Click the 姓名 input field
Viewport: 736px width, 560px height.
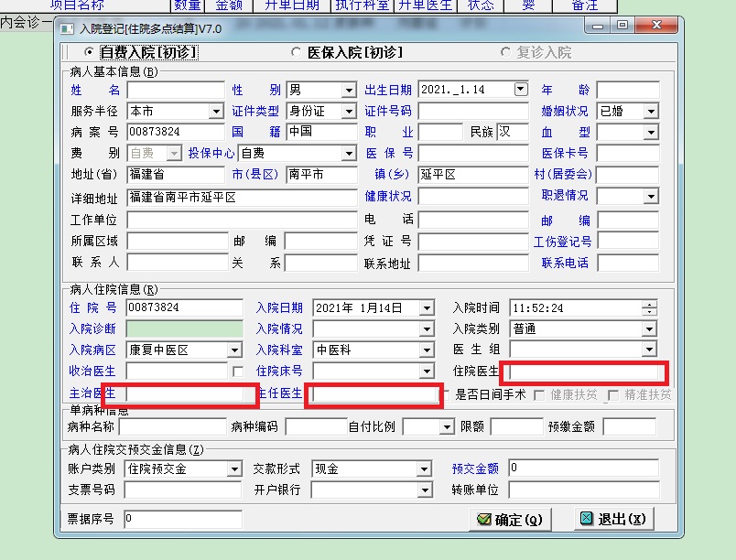coord(176,90)
